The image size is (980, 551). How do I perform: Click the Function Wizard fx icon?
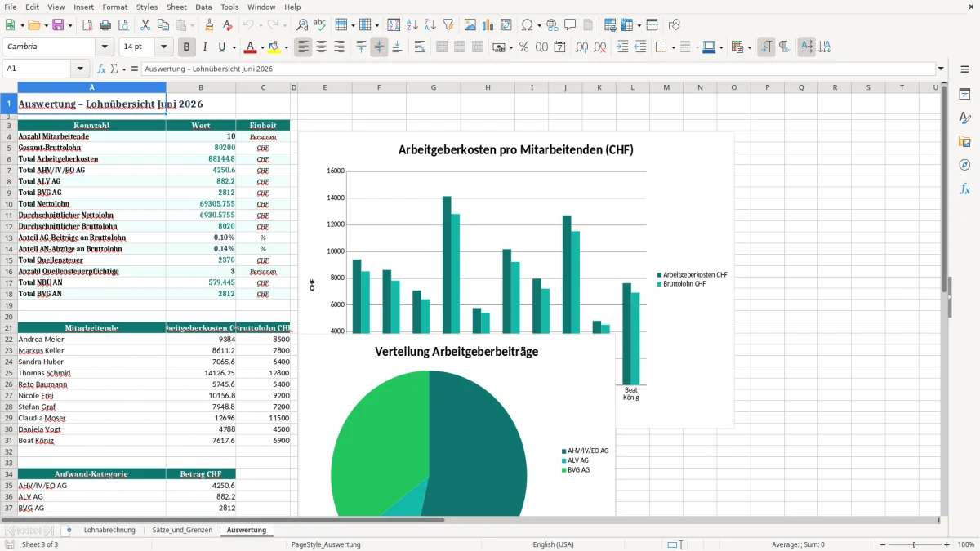point(102,69)
